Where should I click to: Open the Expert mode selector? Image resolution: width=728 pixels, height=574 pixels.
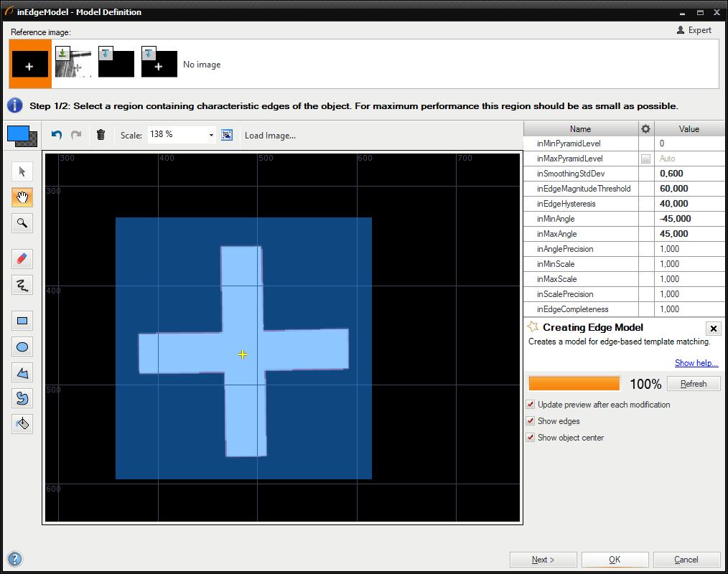694,30
